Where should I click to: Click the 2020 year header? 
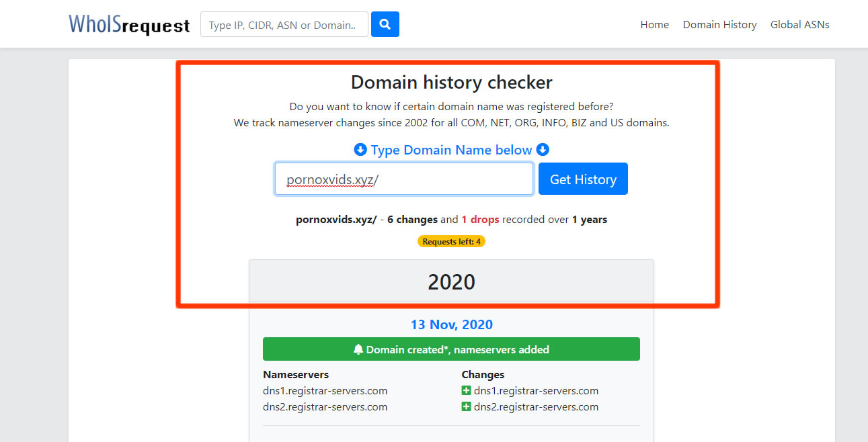(x=451, y=281)
